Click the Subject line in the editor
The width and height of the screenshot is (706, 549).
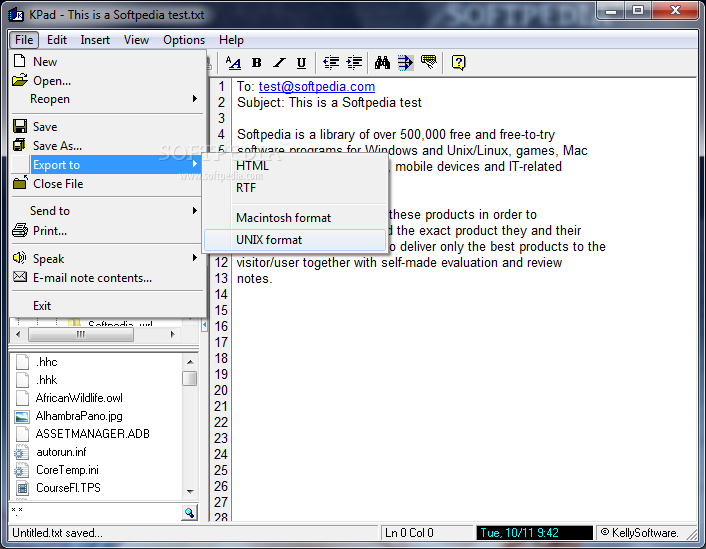click(x=329, y=103)
